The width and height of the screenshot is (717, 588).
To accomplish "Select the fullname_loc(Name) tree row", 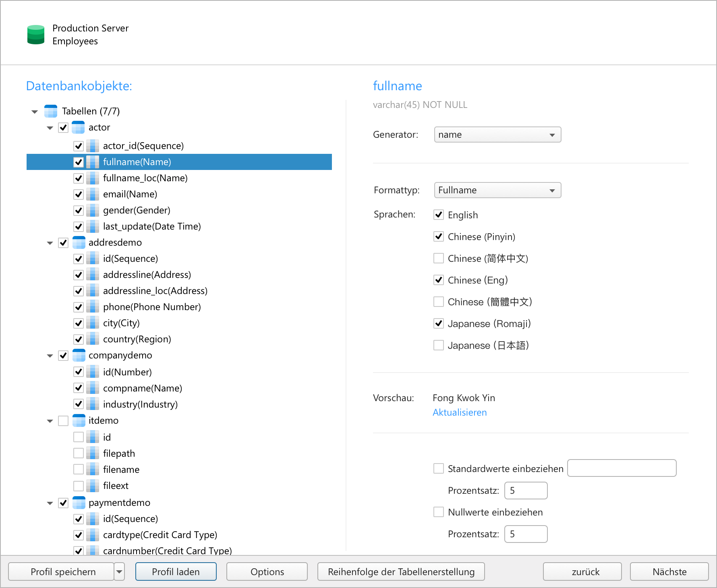I will [179, 178].
